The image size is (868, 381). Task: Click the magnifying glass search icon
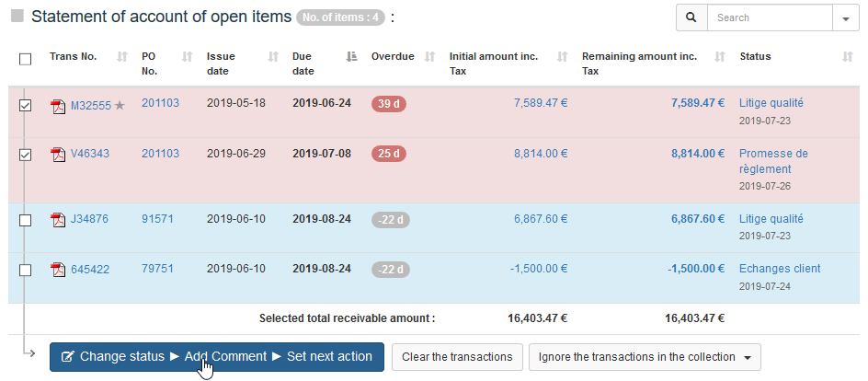(691, 17)
